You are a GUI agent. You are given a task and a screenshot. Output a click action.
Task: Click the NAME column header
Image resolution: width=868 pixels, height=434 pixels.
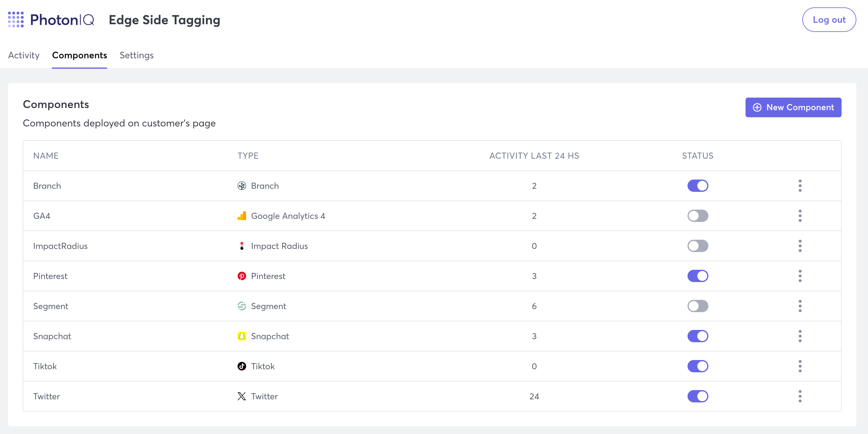tap(45, 156)
